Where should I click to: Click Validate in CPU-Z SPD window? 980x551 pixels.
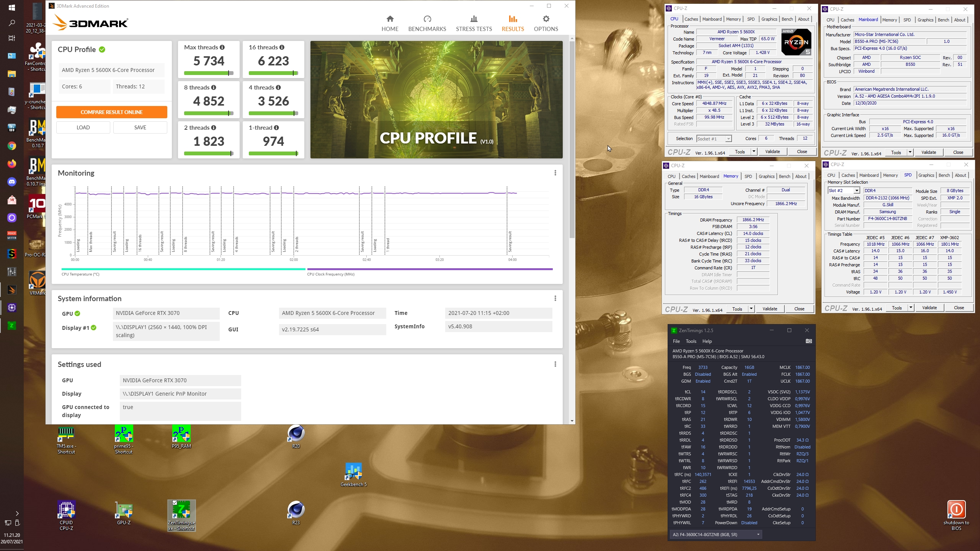[929, 308]
